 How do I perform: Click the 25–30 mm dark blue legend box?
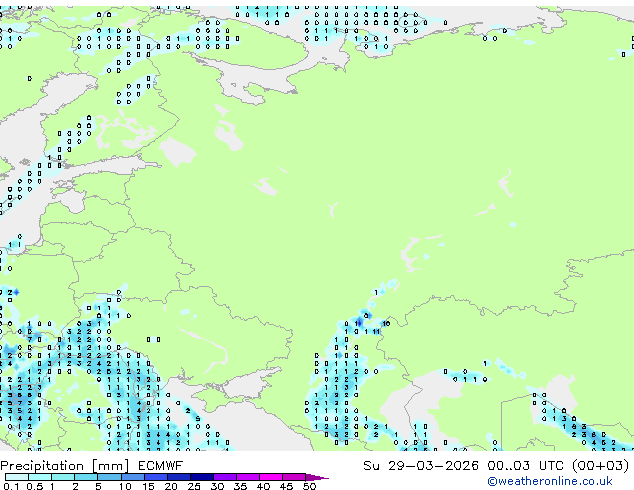[x=202, y=477]
